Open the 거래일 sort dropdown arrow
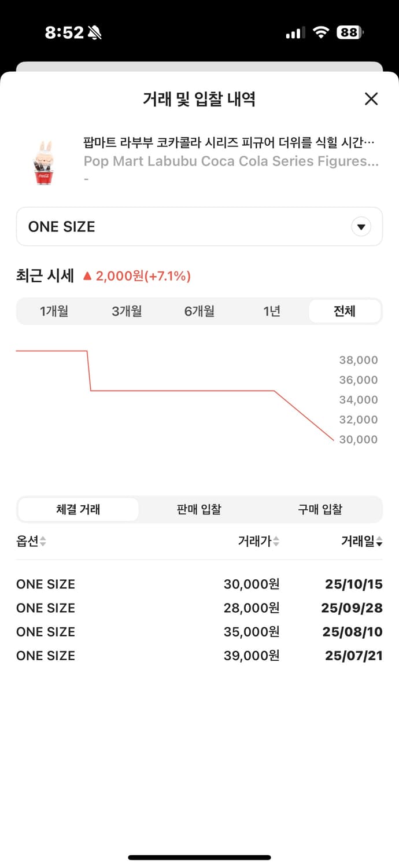 pos(380,542)
